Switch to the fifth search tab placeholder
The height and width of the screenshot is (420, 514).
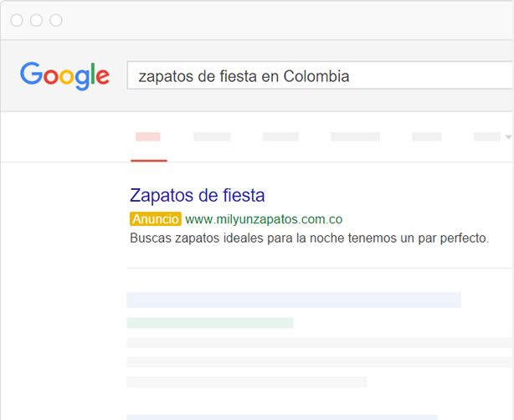click(426, 136)
